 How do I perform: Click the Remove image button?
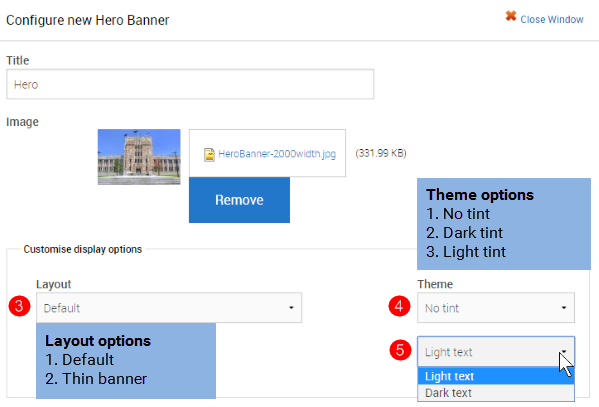pyautogui.click(x=239, y=200)
